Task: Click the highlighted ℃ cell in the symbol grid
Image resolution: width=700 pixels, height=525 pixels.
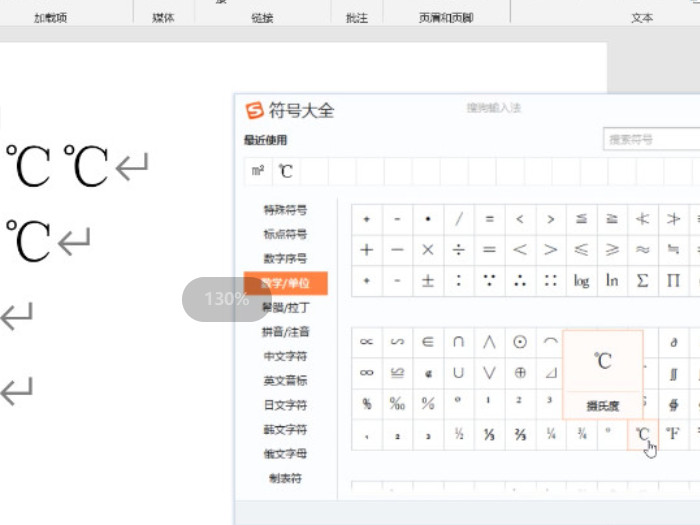Action: (643, 434)
